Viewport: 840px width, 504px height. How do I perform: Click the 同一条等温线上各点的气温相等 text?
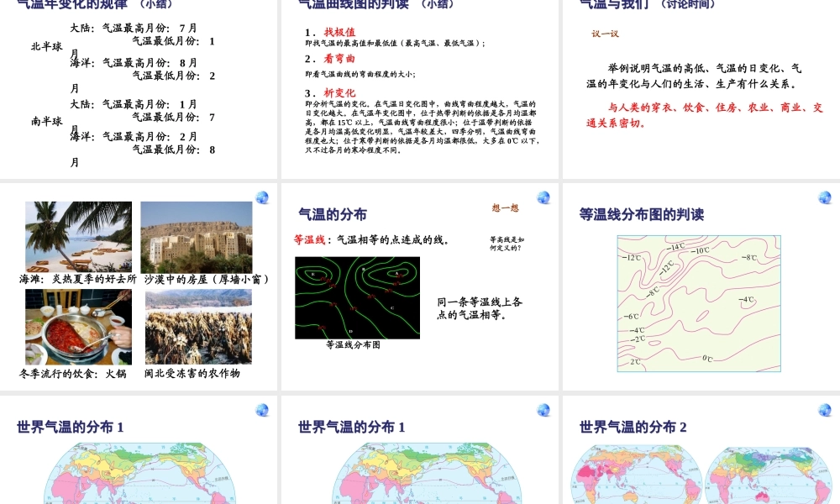click(480, 308)
